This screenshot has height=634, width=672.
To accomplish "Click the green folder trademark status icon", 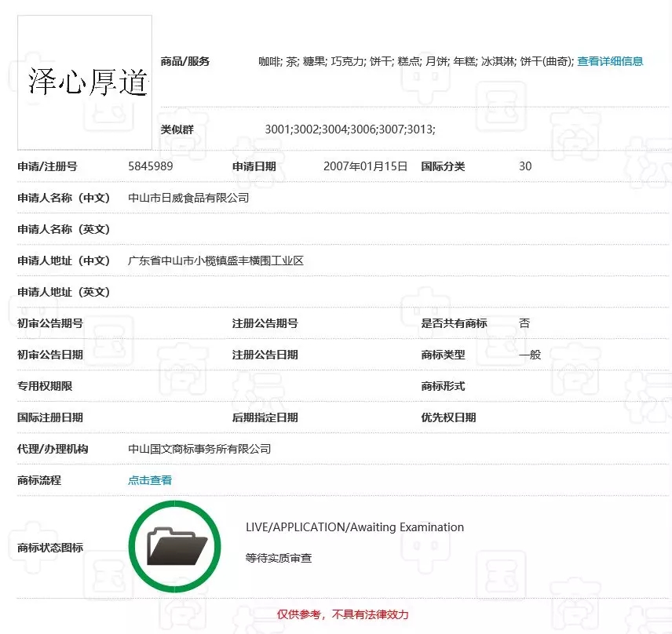I will pyautogui.click(x=175, y=546).
